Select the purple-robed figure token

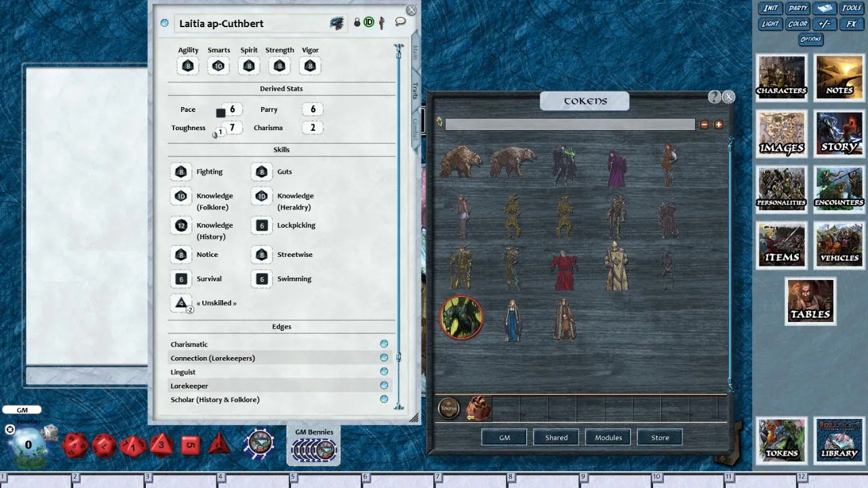click(x=616, y=168)
